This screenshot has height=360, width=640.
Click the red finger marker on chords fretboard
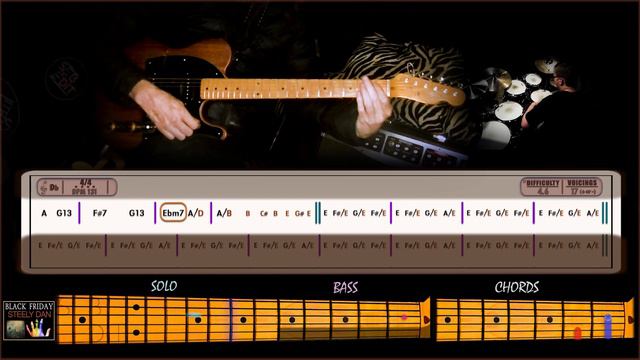[x=578, y=333]
